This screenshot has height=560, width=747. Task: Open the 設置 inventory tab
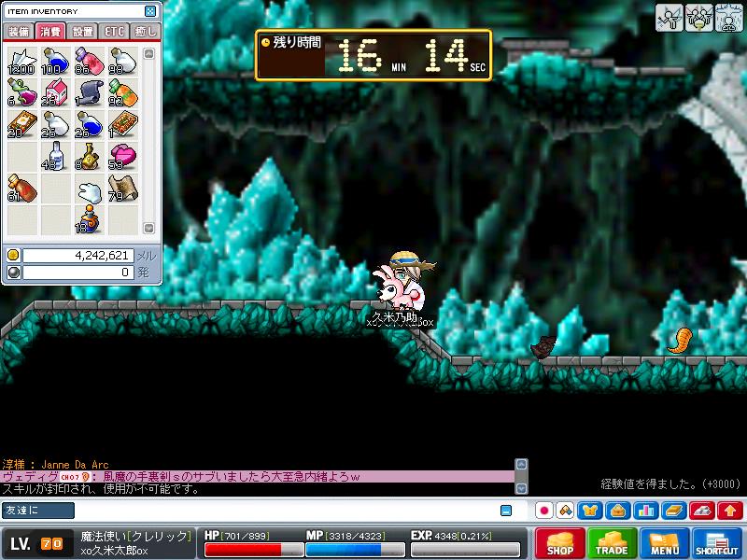82,32
